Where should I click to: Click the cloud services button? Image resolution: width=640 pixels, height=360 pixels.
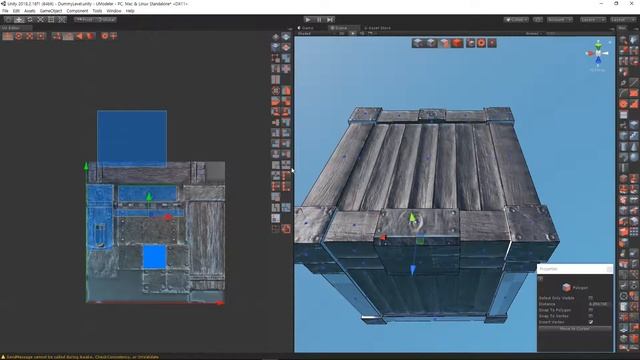point(538,20)
